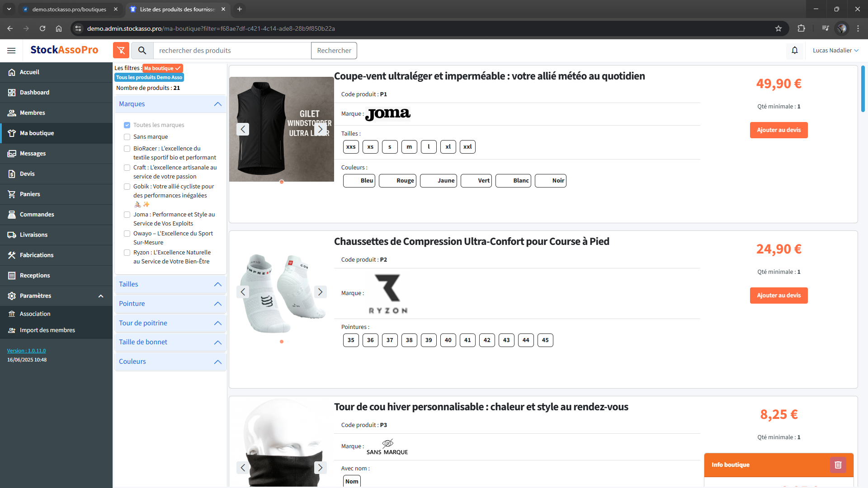Click the Rechercher button
This screenshot has width=868, height=488.
334,51
